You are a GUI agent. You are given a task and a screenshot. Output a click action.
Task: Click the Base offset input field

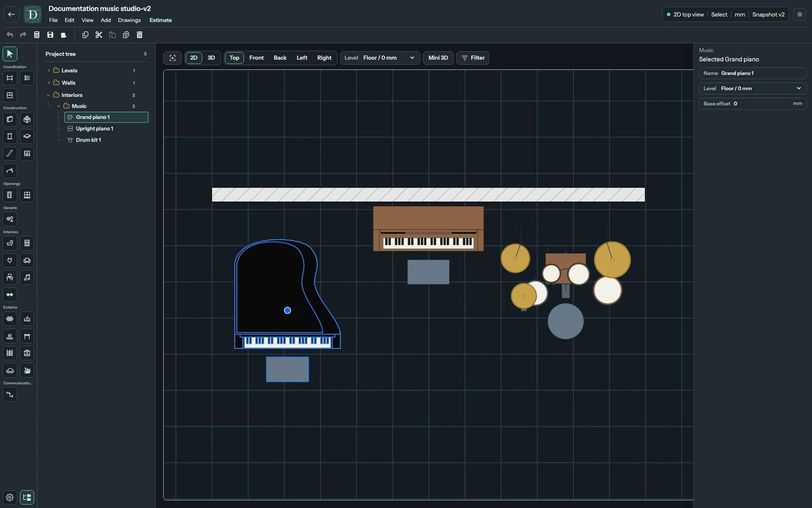tap(752, 104)
